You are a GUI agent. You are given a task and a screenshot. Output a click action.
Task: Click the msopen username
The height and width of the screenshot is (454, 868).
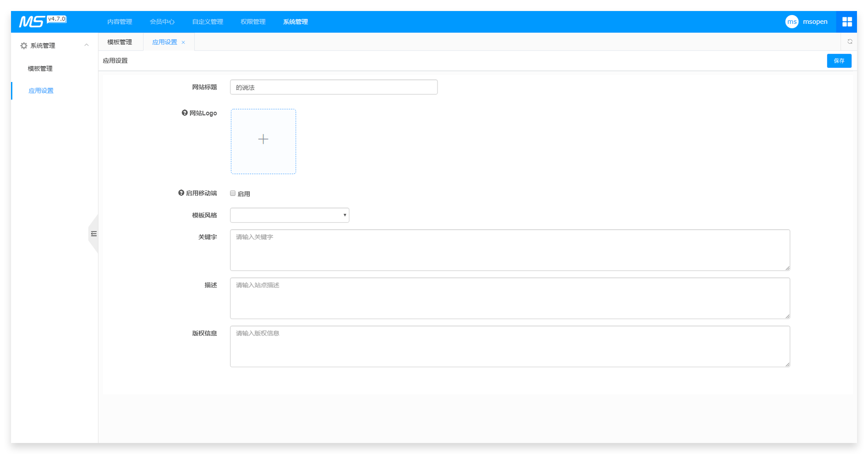(x=815, y=22)
